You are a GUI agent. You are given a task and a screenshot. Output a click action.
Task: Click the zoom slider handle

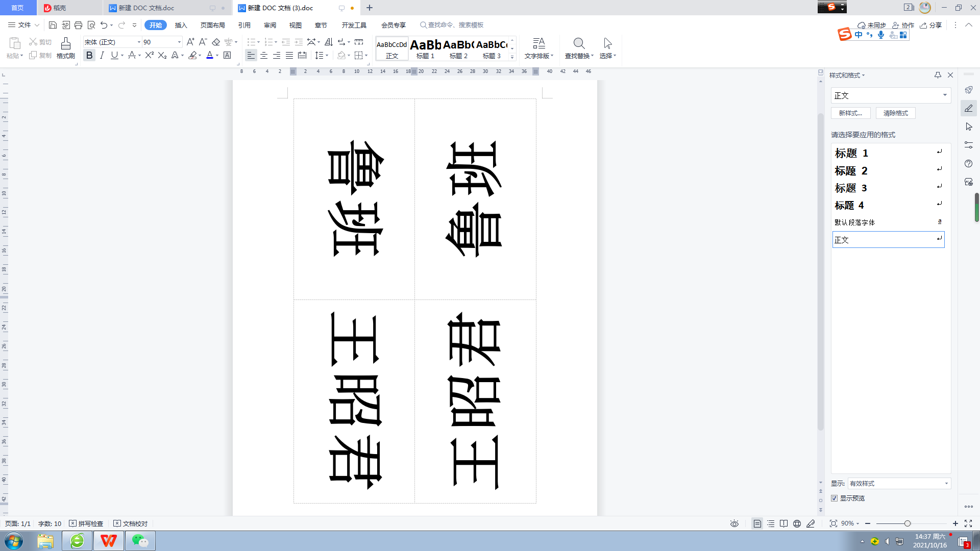(x=907, y=523)
